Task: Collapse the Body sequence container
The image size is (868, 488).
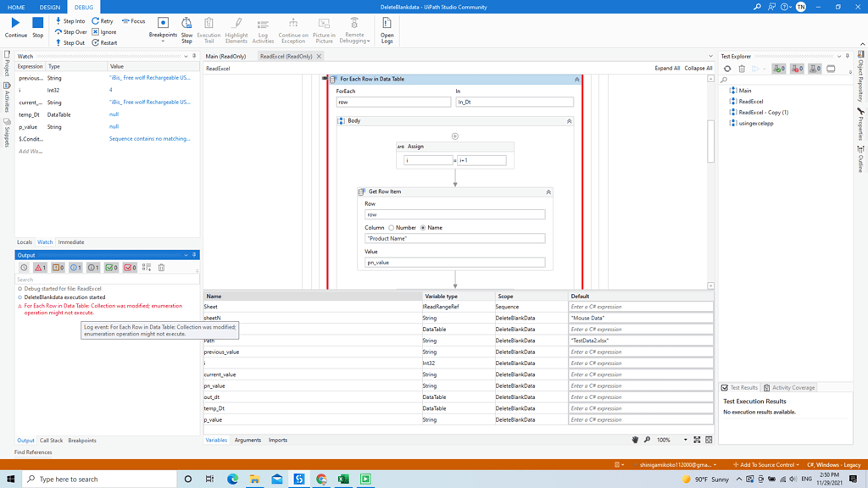Action: (x=569, y=121)
